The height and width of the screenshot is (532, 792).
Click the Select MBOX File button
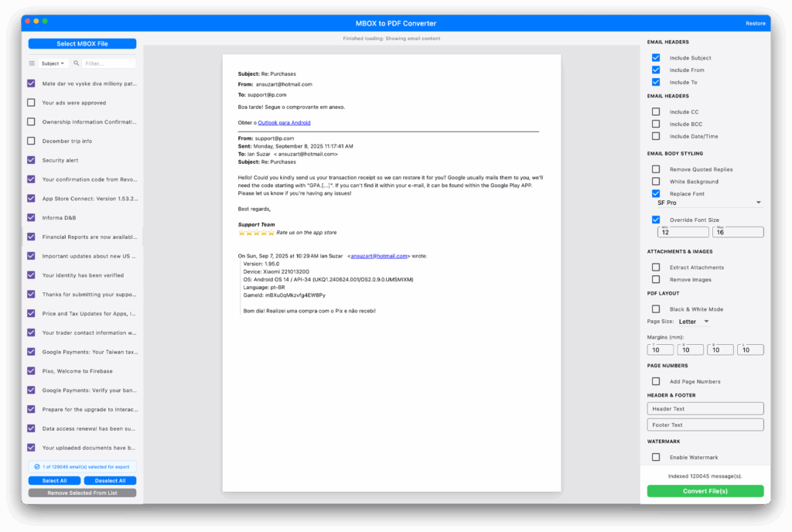coord(82,44)
